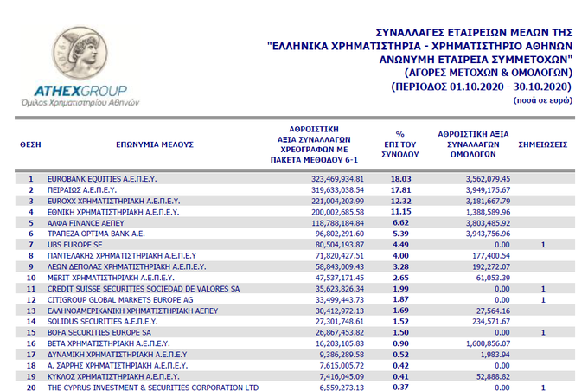Select ΔΥΝΑΜΙΚΗ ΧΡΗΜΑΤΙΣΤΗΡΙΑΚΗ Α.Ε.Π.Ε.Υ name
Viewport: 588px width, 391px height.
118,355
